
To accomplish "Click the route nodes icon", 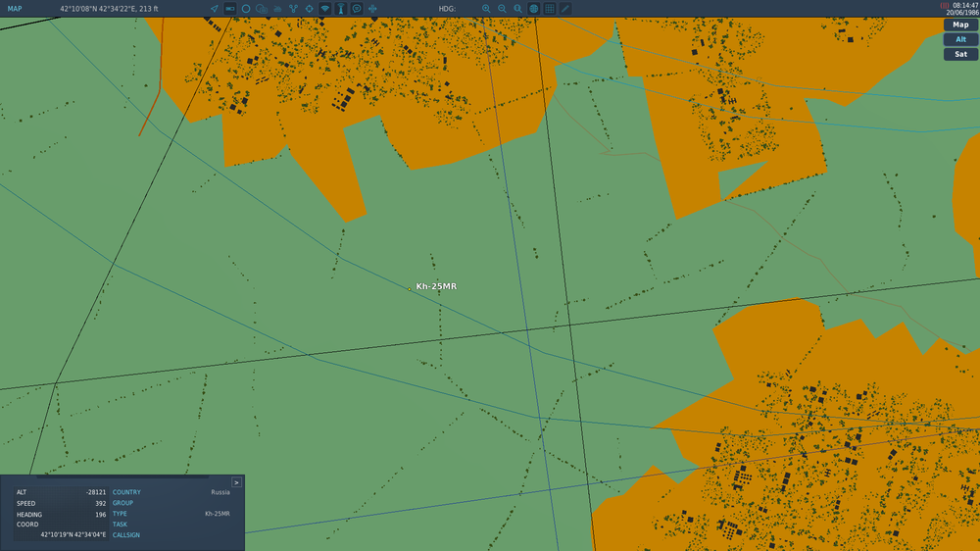I will [293, 9].
